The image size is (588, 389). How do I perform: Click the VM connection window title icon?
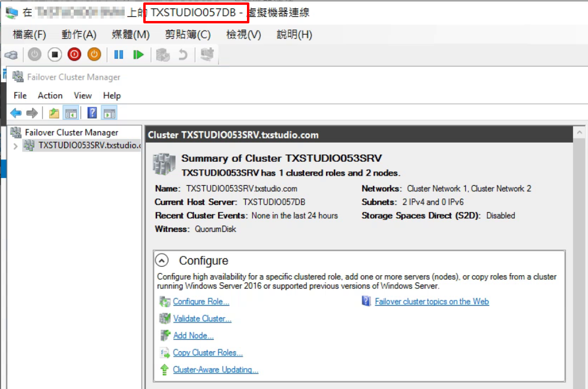(x=11, y=13)
